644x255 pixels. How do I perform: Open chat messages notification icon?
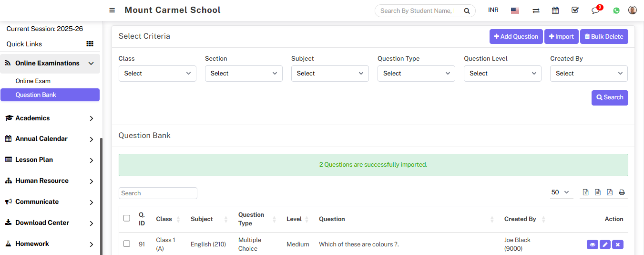[595, 11]
